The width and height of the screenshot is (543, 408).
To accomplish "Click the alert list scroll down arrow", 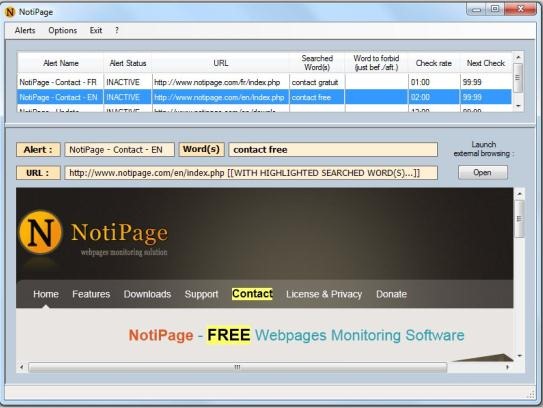I will pyautogui.click(x=518, y=106).
